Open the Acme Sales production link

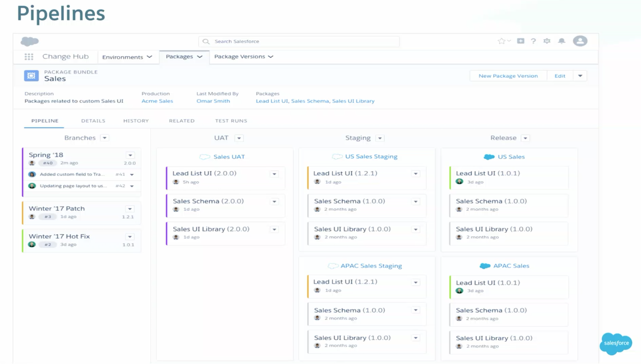click(157, 101)
